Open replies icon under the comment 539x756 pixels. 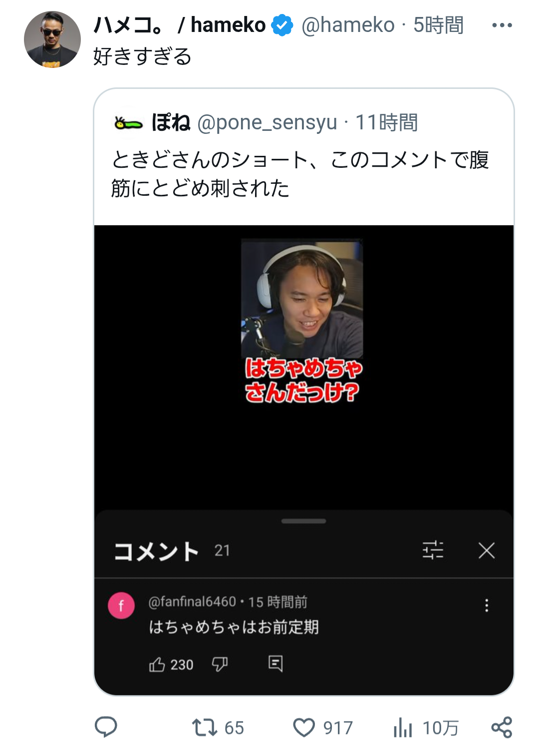pos(275,664)
